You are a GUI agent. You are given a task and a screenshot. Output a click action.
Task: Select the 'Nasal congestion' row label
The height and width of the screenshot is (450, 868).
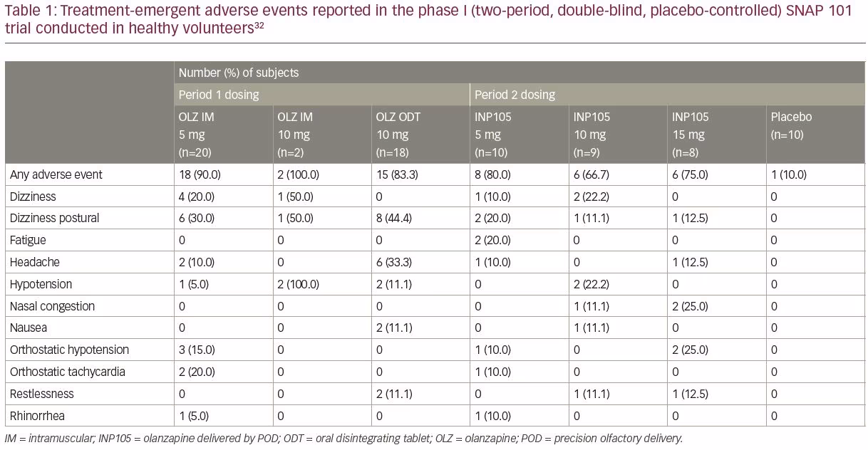coord(52,306)
